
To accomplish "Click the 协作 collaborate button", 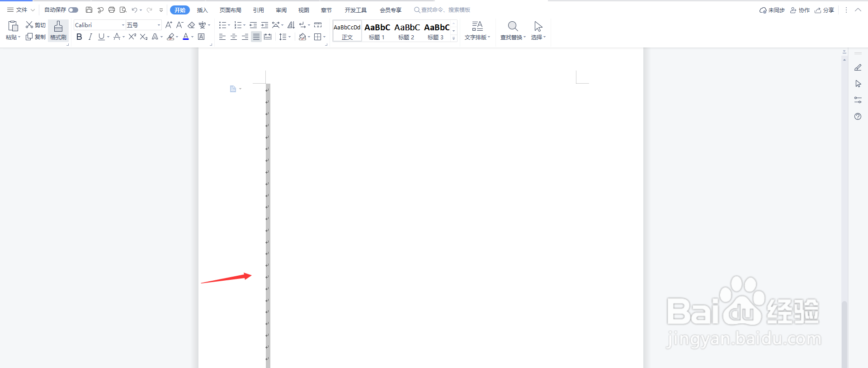I will click(800, 10).
